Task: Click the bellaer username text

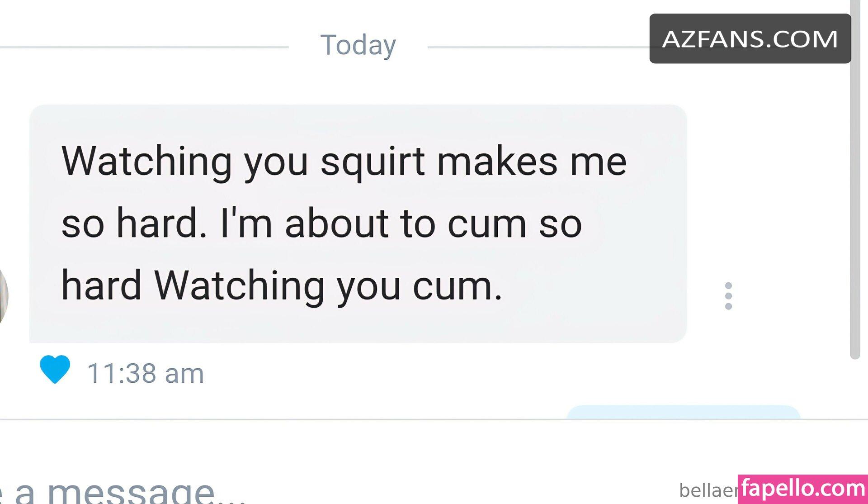Action: [708, 490]
